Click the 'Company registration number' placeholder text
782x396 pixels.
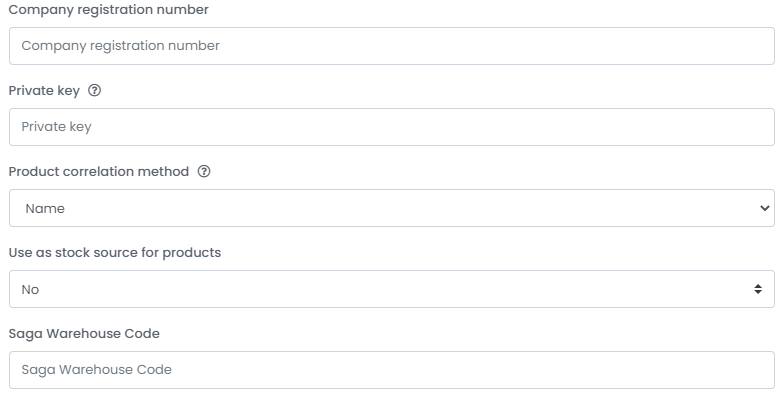pos(120,45)
